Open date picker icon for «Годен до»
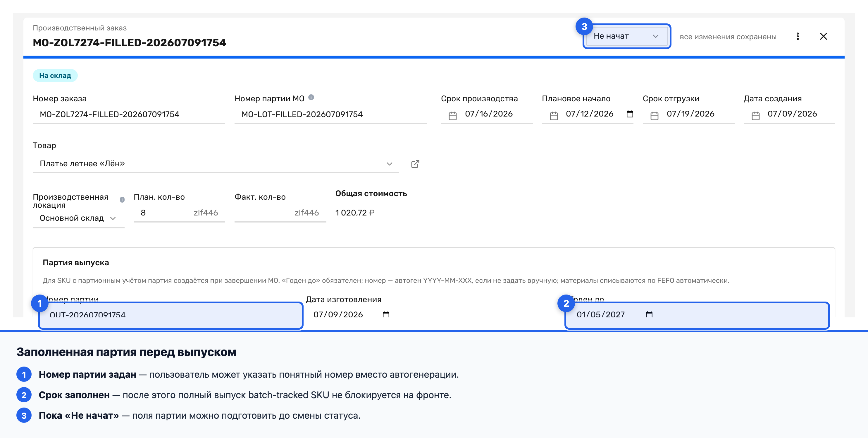The width and height of the screenshot is (868, 438). (x=649, y=314)
